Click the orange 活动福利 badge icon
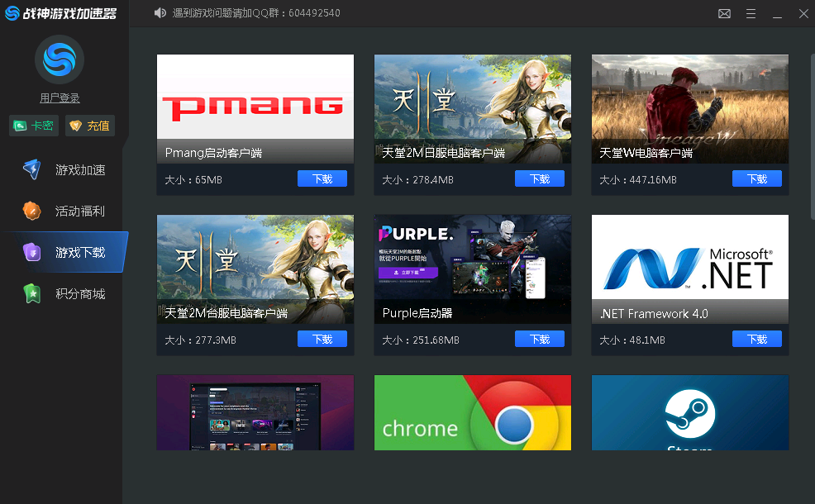This screenshot has width=815, height=504. (32, 211)
